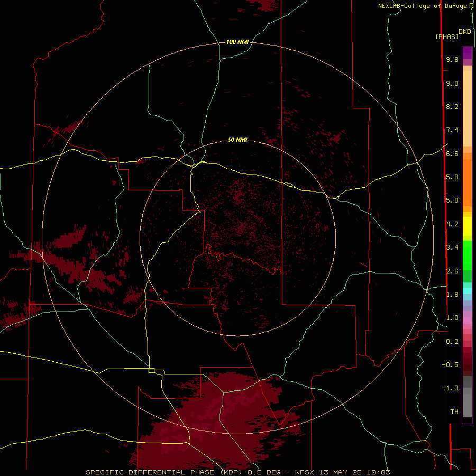Click the 3.4 legend value
Image resolution: width=476 pixels, height=476 pixels.
452,248
